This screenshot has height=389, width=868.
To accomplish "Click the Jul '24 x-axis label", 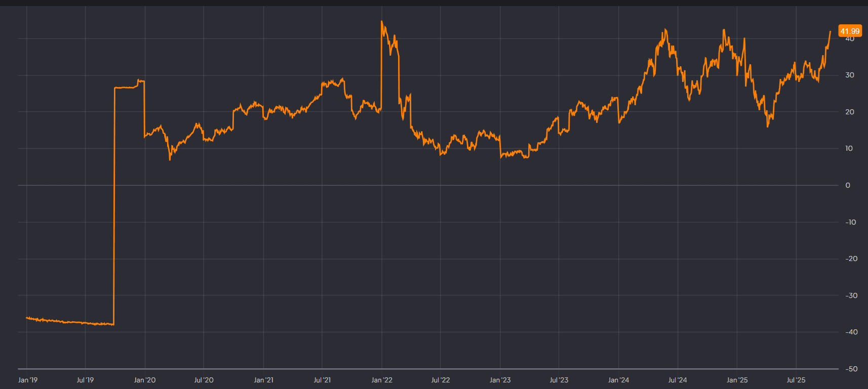I will 678,380.
